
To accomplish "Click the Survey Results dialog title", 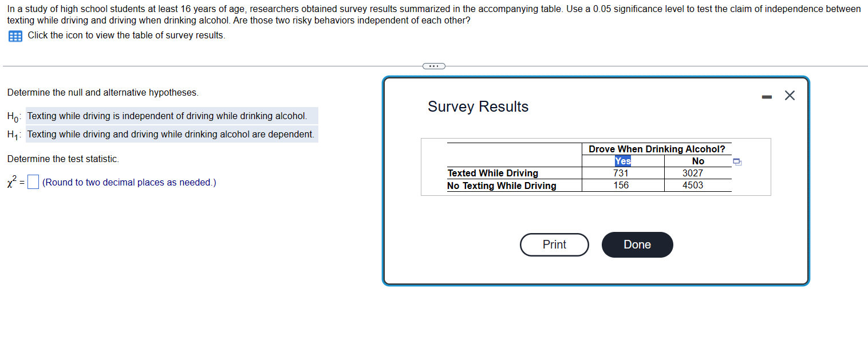I will (x=478, y=107).
